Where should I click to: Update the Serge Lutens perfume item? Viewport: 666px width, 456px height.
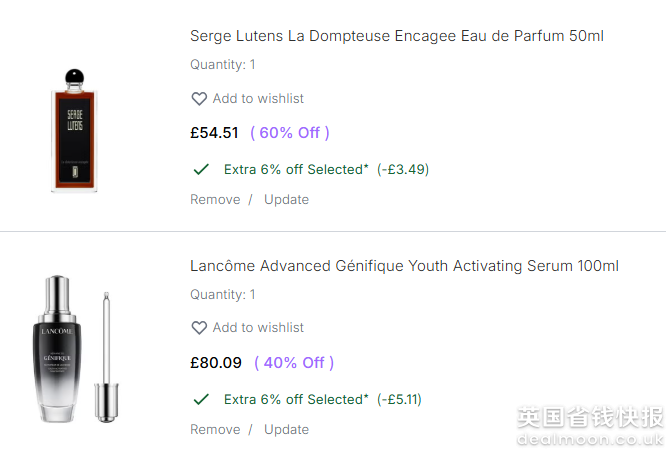click(286, 199)
